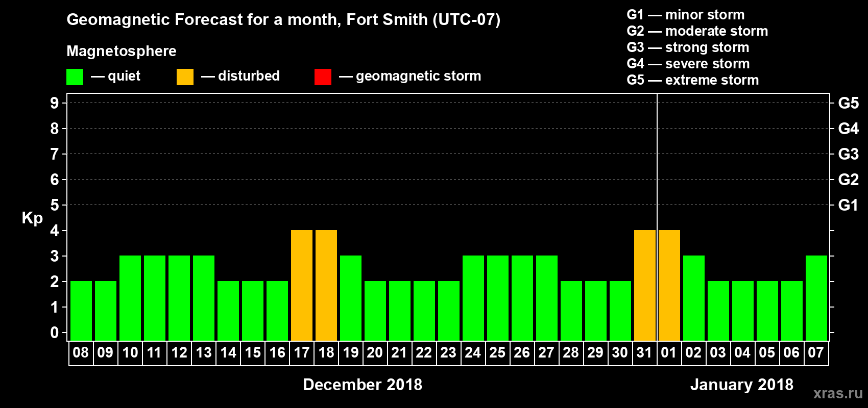Click the G3 right-axis label

point(849,154)
